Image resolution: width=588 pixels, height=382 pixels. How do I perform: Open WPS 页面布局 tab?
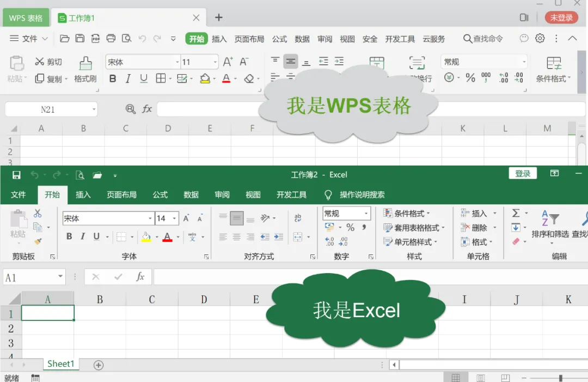tap(249, 39)
